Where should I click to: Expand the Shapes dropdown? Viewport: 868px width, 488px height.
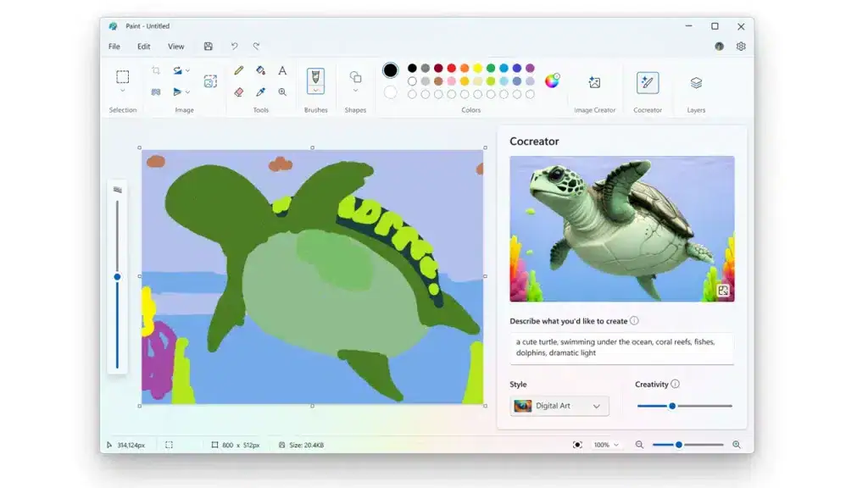click(355, 90)
